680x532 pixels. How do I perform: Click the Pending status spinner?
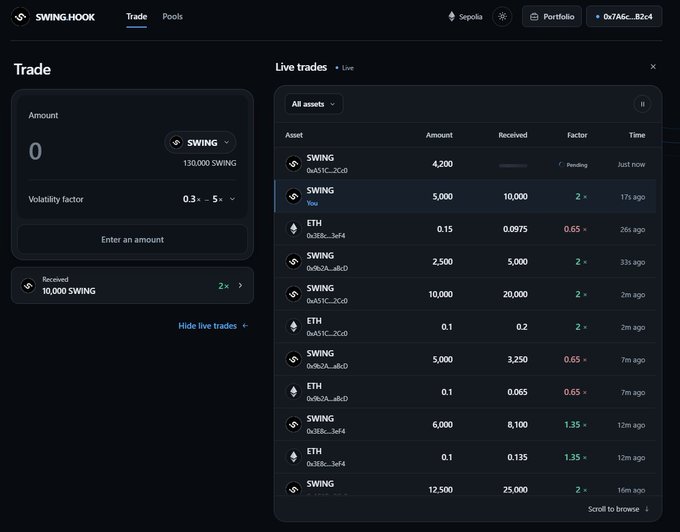click(x=561, y=164)
